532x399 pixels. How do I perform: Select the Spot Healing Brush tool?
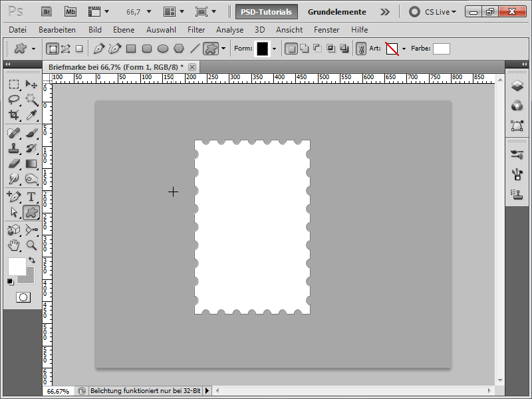(14, 133)
